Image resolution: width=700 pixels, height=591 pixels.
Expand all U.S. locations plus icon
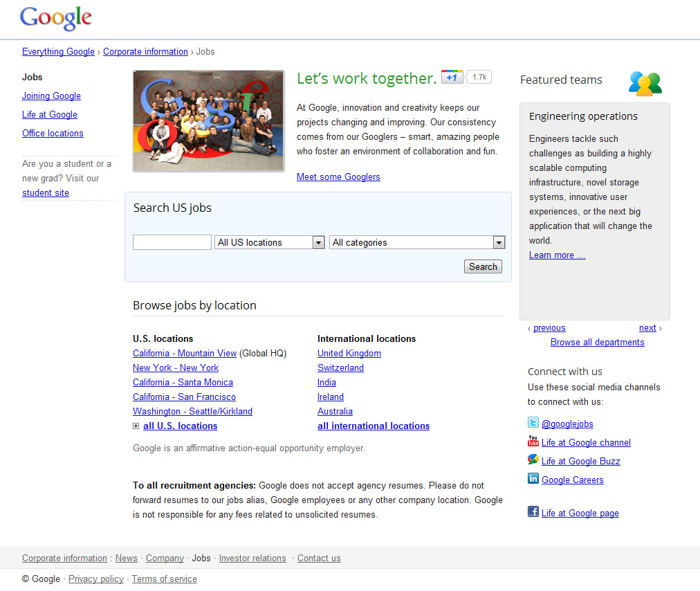click(136, 426)
